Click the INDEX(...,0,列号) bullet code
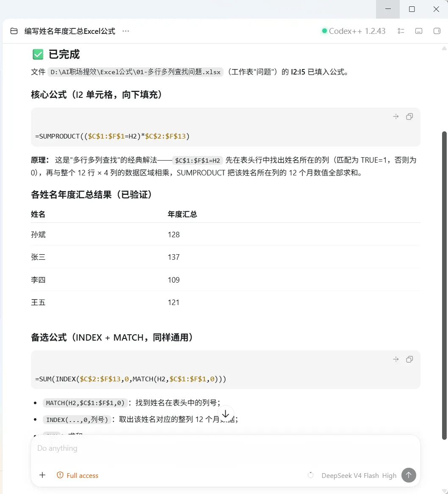This screenshot has height=494, width=448. point(77,420)
